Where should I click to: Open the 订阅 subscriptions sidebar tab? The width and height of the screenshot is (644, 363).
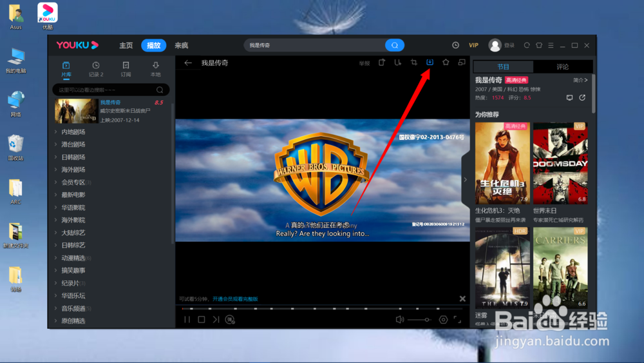(x=126, y=69)
